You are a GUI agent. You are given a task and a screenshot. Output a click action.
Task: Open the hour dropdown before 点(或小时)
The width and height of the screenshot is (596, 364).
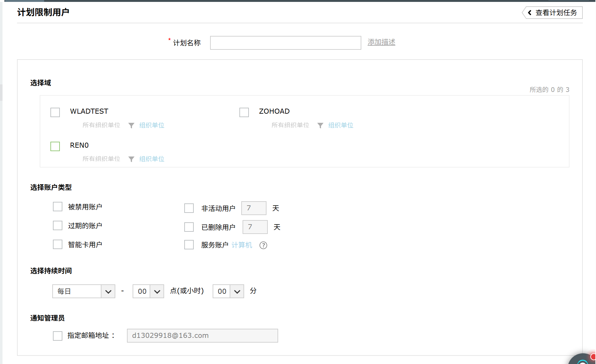coord(148,291)
